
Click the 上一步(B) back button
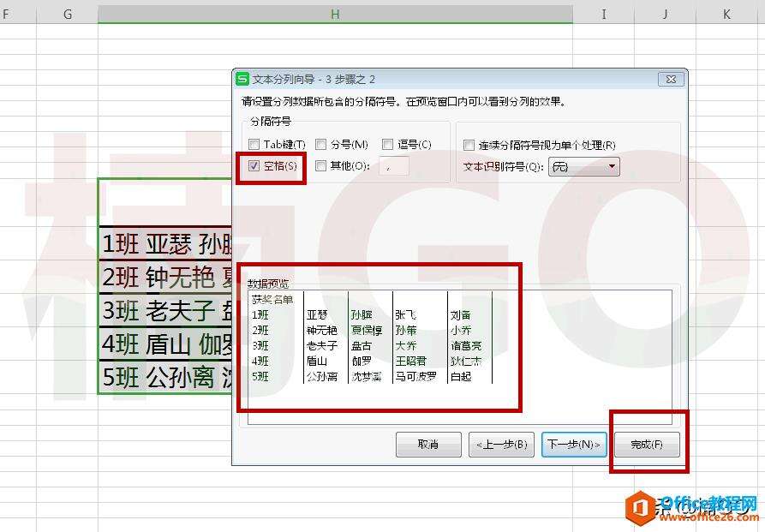pos(500,445)
